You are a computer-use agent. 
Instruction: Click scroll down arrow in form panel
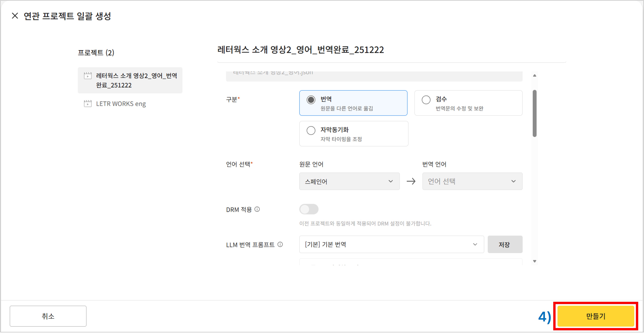[535, 261]
